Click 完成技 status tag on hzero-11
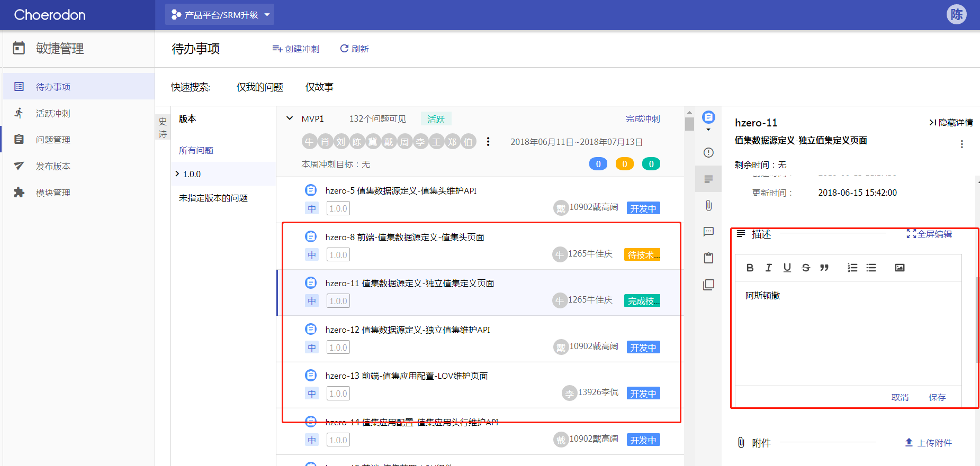 pyautogui.click(x=642, y=301)
